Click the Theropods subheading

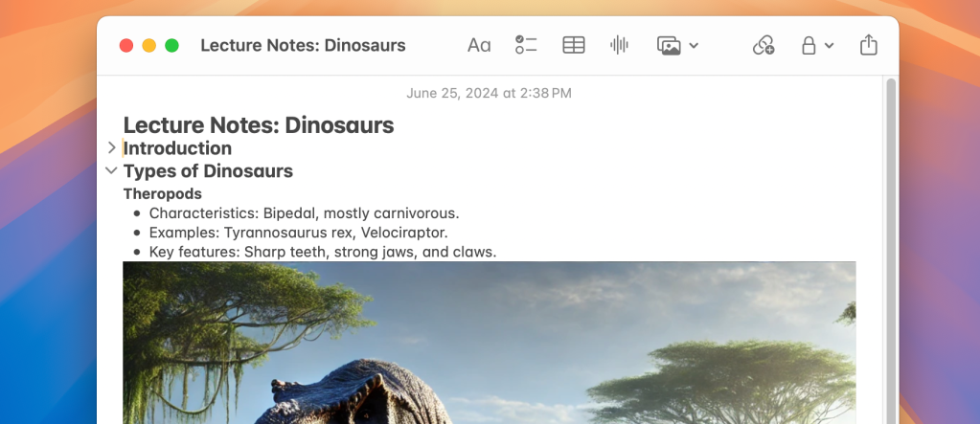tap(163, 193)
